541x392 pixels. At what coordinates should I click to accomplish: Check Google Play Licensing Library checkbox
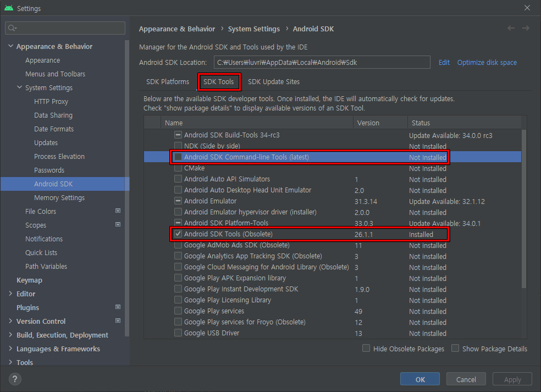coord(178,300)
